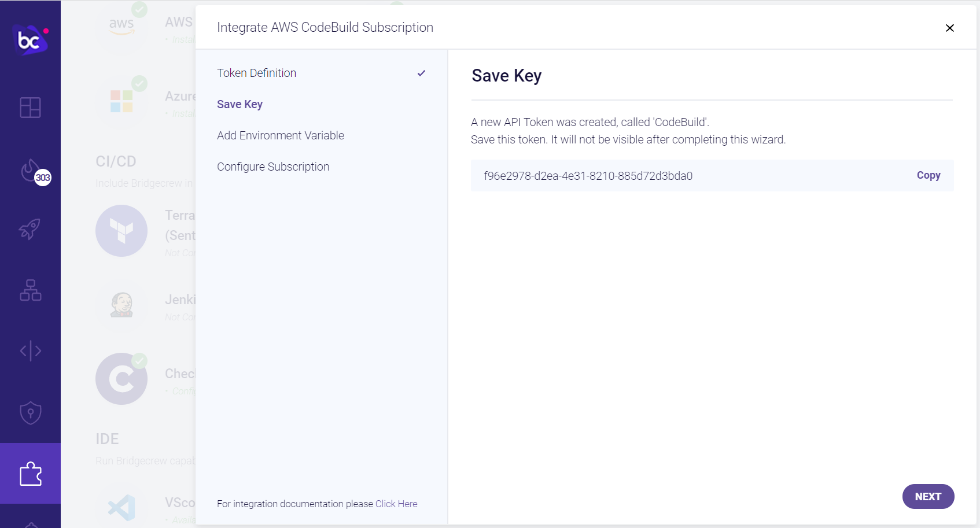This screenshot has width=980, height=528.
Task: Click the Checkov integration icon in the background
Action: [x=121, y=379]
